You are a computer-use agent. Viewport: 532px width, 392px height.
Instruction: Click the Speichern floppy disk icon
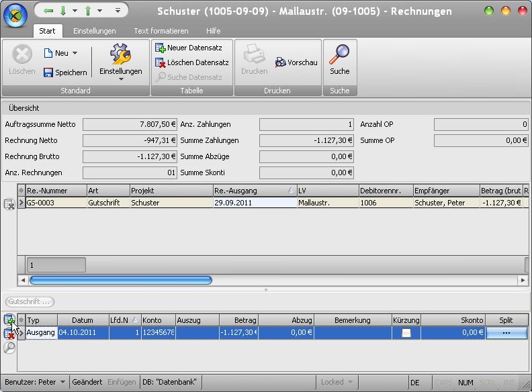click(48, 72)
